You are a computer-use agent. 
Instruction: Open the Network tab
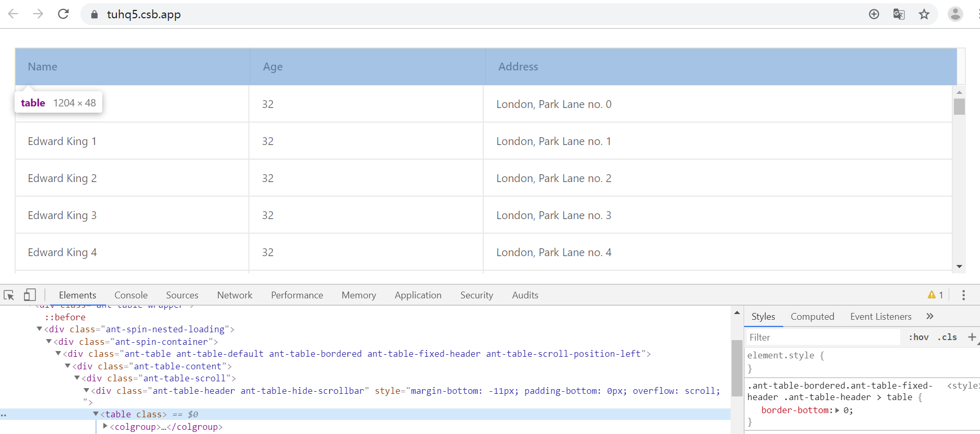coord(235,295)
